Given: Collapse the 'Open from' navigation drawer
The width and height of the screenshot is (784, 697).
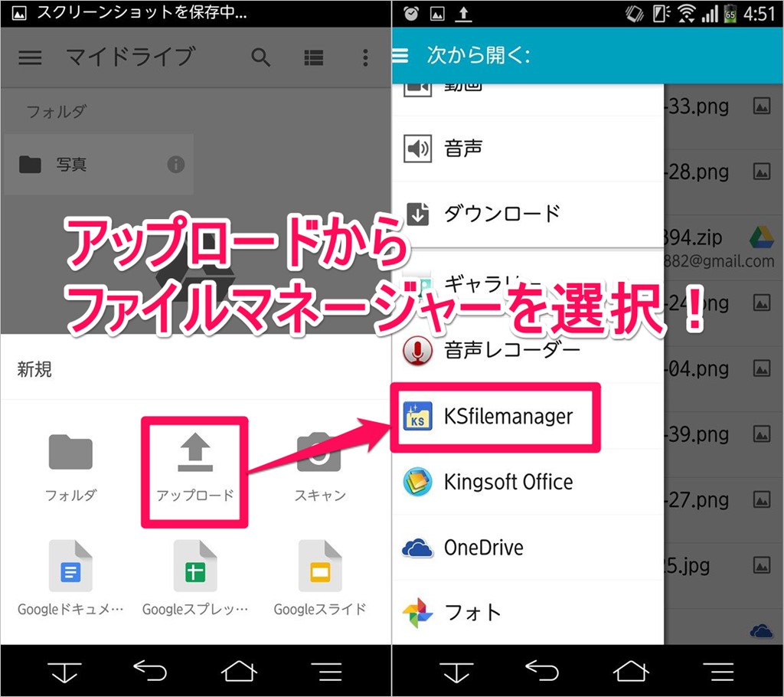Looking at the screenshot, I should (x=400, y=55).
